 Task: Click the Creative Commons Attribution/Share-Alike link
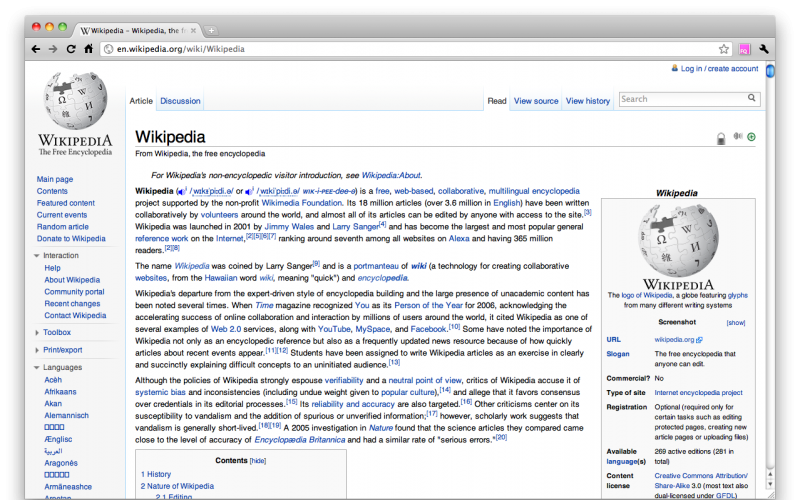click(x=701, y=481)
